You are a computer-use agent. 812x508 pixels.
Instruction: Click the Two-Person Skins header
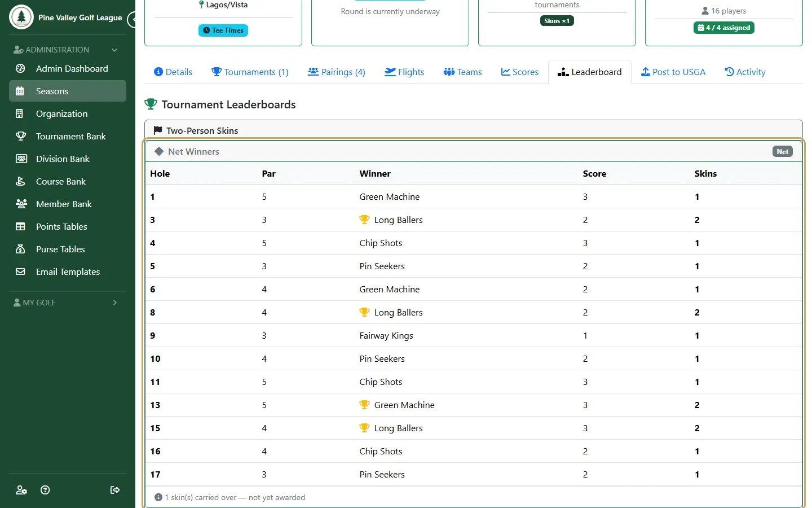click(474, 130)
